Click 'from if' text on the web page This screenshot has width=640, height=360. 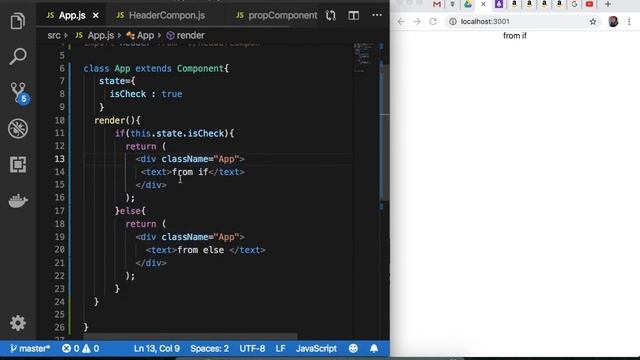pyautogui.click(x=515, y=36)
